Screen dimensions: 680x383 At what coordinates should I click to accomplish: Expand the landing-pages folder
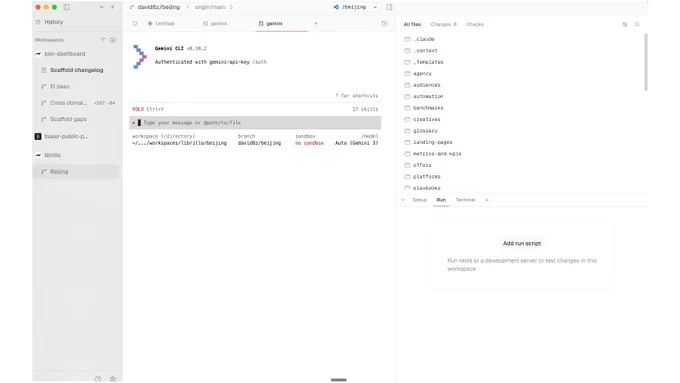pos(428,142)
